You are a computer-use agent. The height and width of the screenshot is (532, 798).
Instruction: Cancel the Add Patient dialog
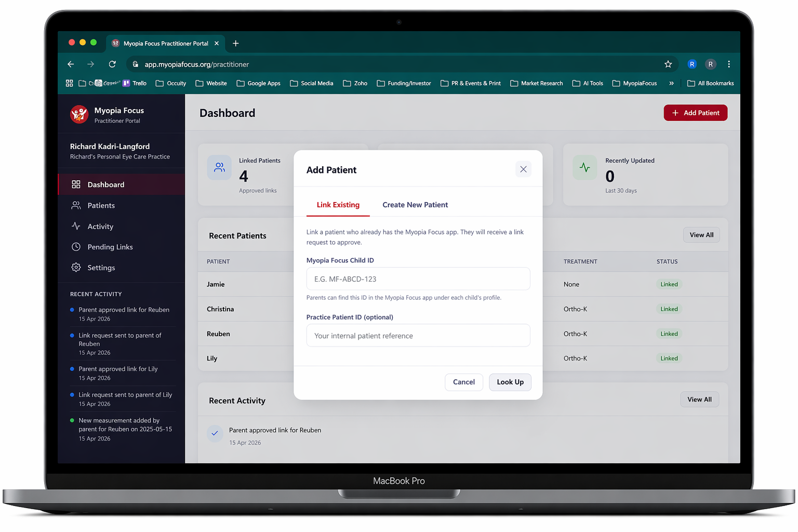click(464, 382)
